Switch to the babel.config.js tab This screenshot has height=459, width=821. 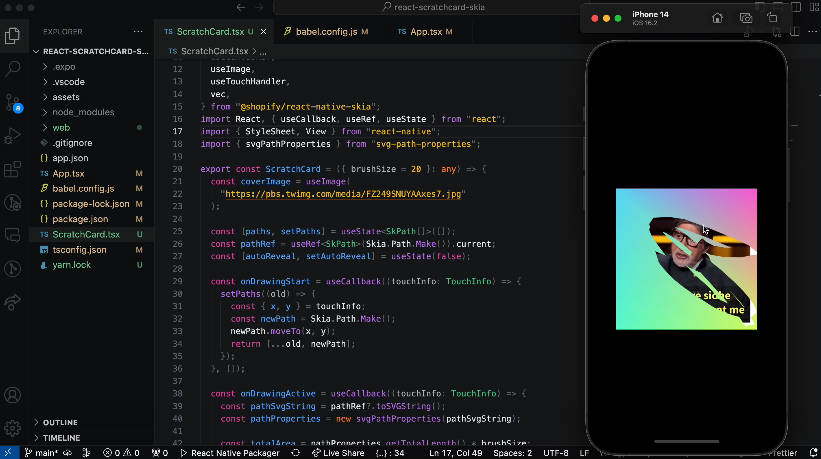326,31
